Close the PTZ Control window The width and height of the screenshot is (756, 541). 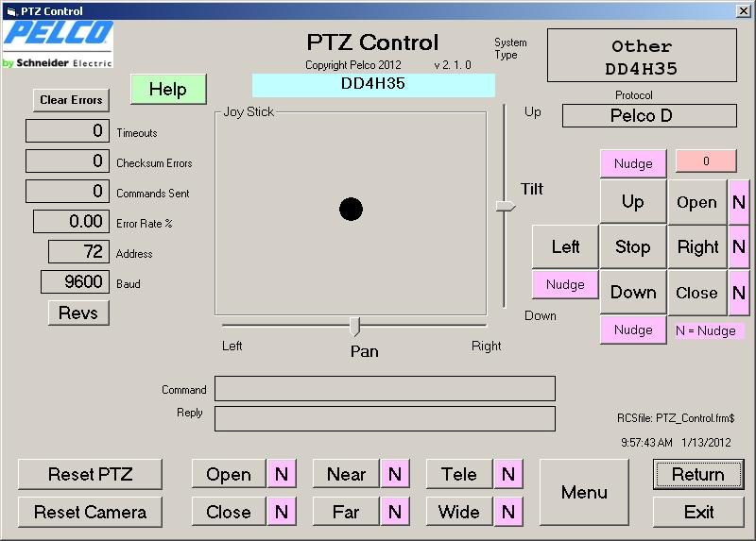(x=743, y=10)
